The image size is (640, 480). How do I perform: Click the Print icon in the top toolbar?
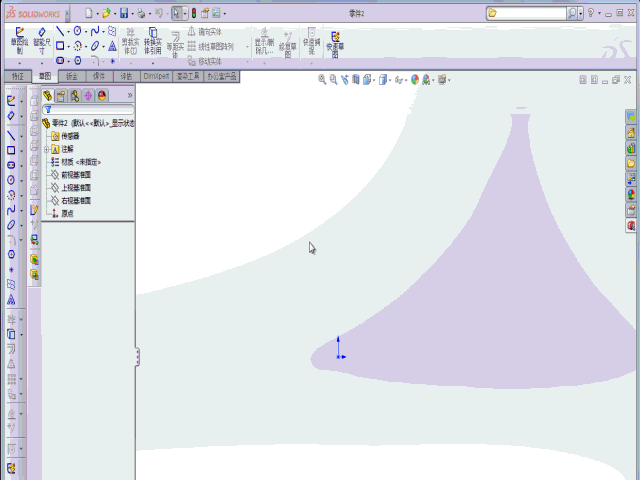[x=141, y=13]
